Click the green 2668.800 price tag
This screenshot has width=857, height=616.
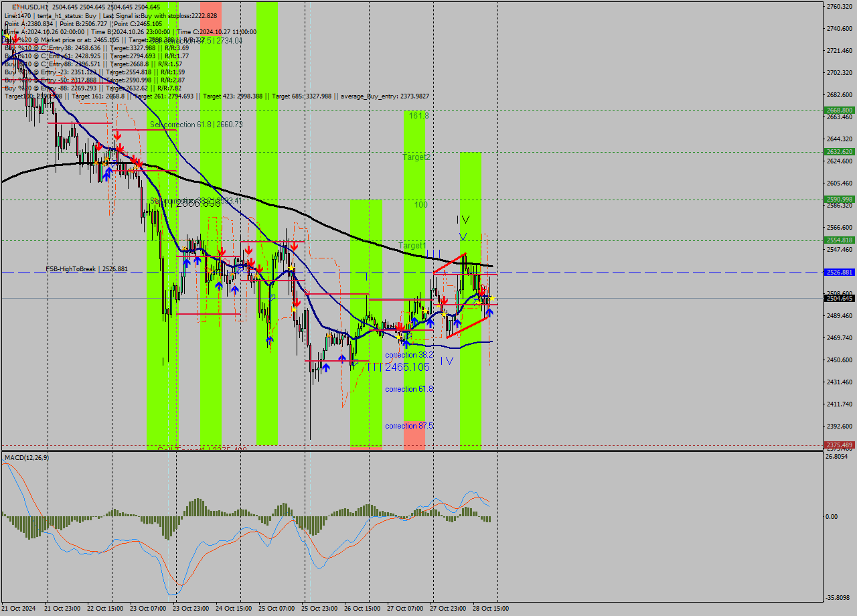pos(839,110)
